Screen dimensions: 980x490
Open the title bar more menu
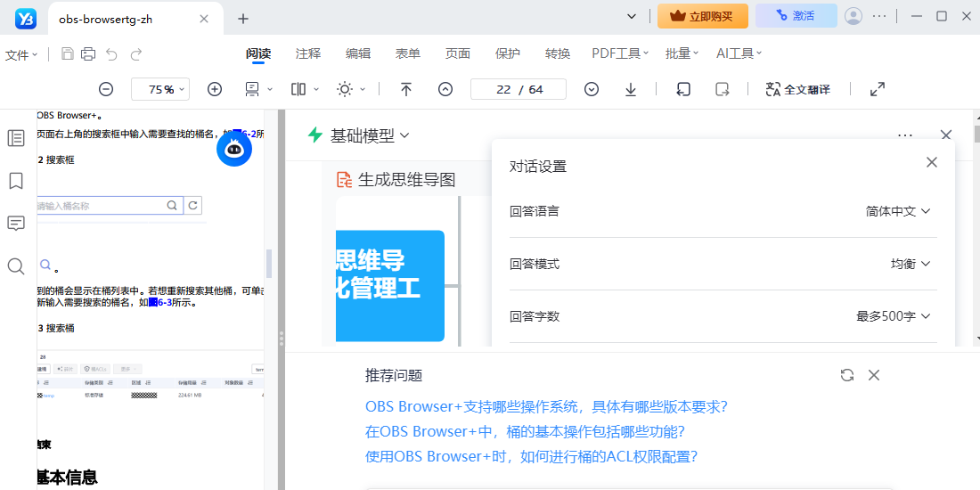tap(879, 16)
